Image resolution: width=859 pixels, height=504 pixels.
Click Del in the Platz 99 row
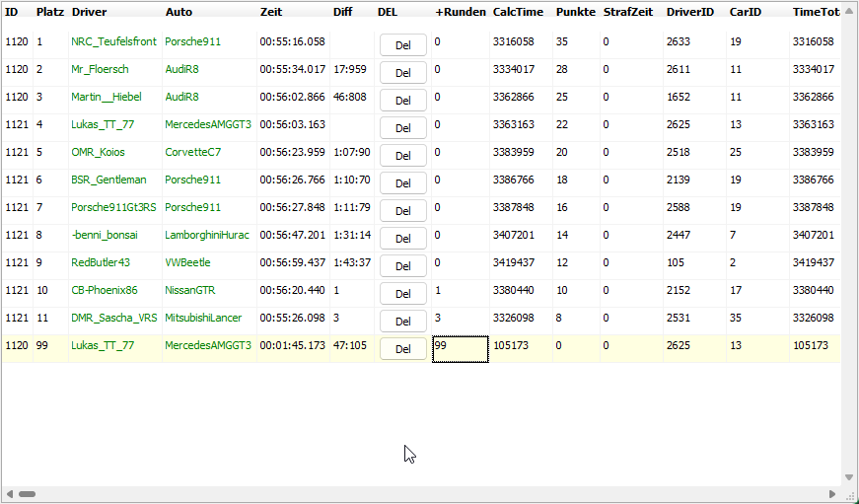tap(402, 349)
